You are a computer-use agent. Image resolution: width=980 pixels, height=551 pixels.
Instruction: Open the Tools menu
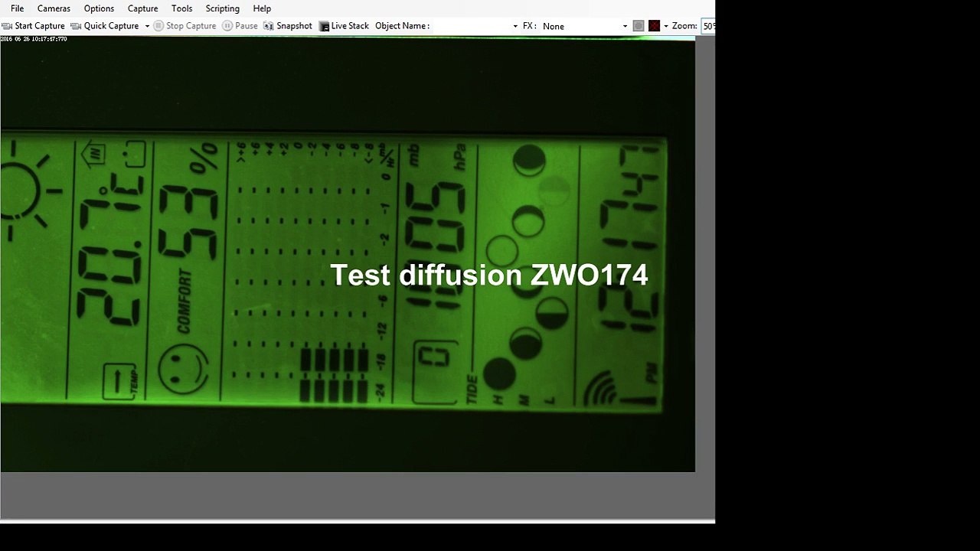(x=181, y=8)
